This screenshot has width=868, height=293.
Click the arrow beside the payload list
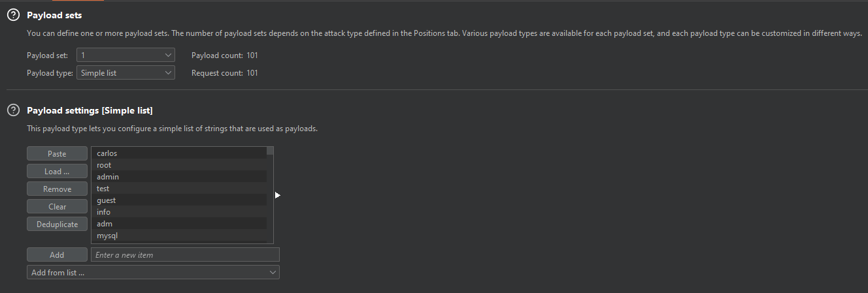(278, 195)
